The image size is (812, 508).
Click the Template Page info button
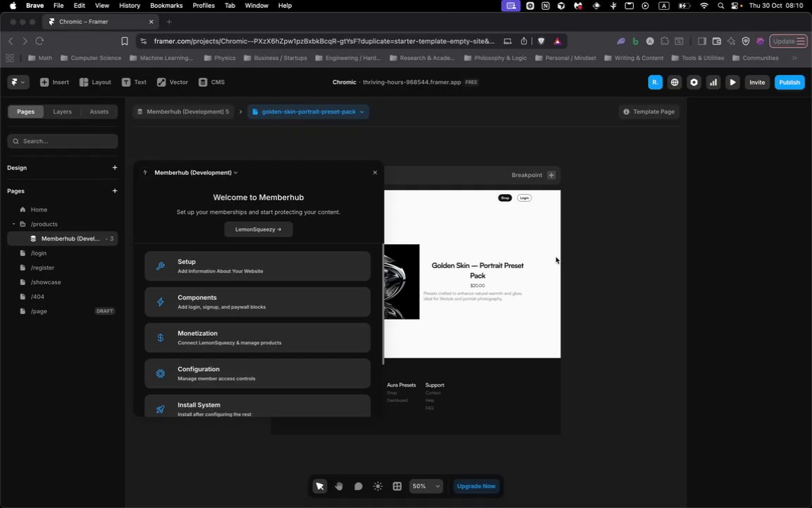649,111
